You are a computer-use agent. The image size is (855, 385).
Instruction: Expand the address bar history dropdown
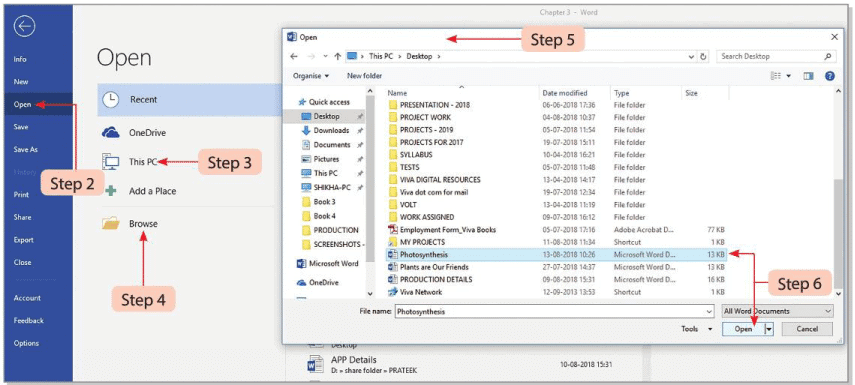pos(691,56)
